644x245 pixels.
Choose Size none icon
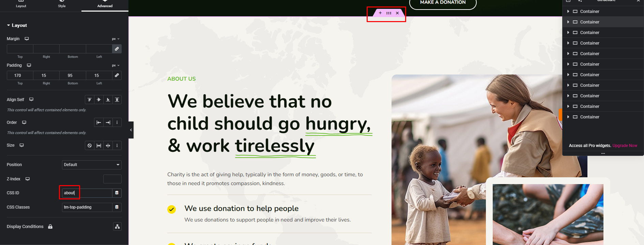point(90,146)
